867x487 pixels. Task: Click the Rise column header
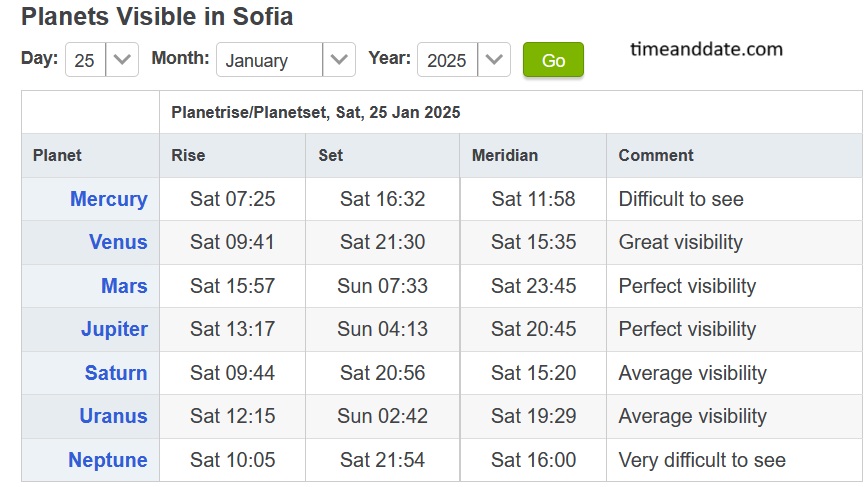[x=188, y=155]
